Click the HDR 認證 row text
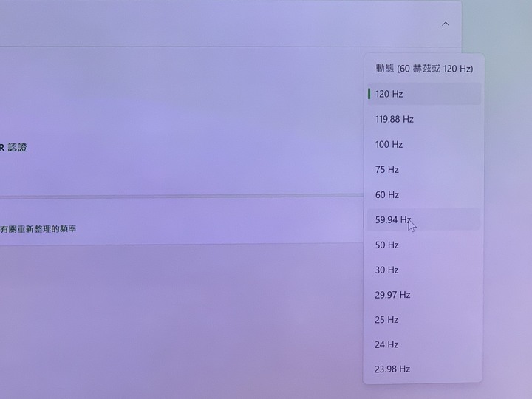The width and height of the screenshot is (532, 399). [x=13, y=148]
